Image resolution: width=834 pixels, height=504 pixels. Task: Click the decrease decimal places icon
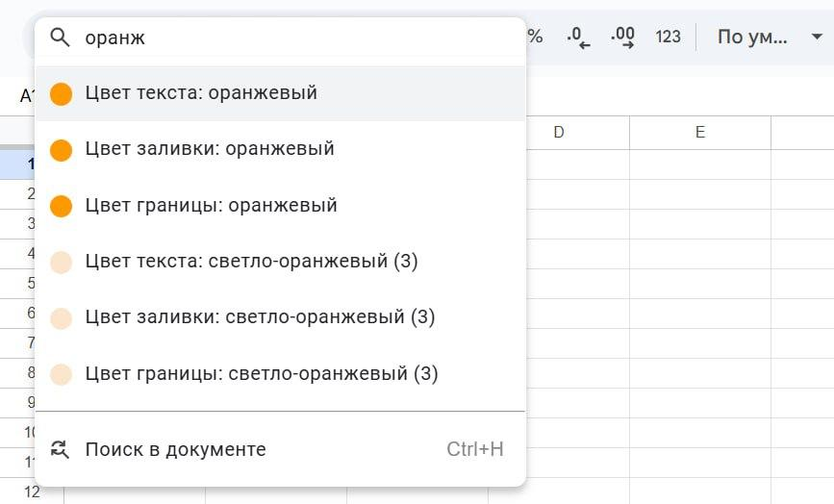(578, 38)
